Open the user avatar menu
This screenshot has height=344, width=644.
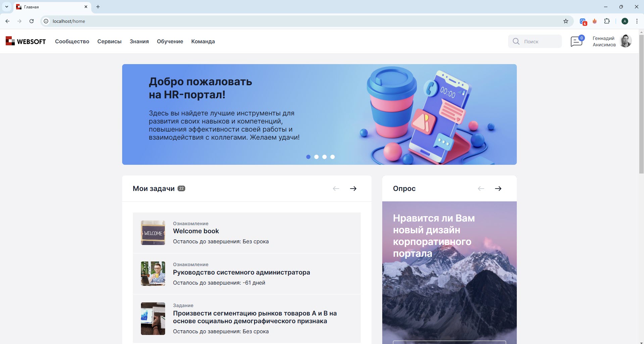click(x=626, y=41)
